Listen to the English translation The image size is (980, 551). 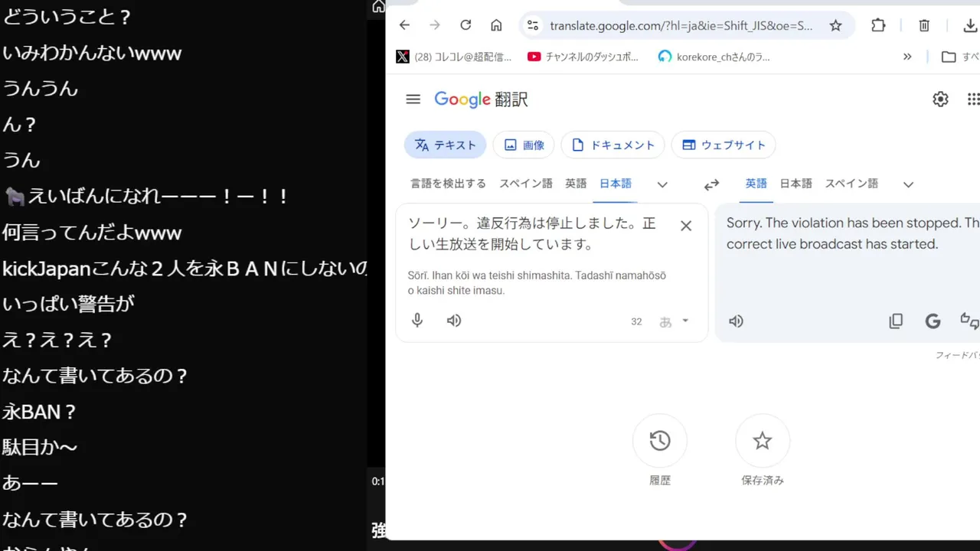[736, 321]
